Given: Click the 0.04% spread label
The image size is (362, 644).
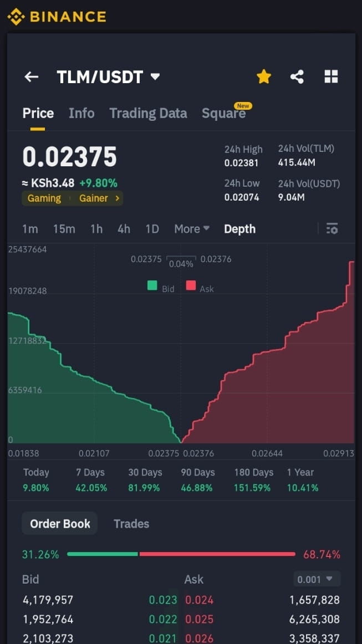Looking at the screenshot, I should tap(181, 264).
